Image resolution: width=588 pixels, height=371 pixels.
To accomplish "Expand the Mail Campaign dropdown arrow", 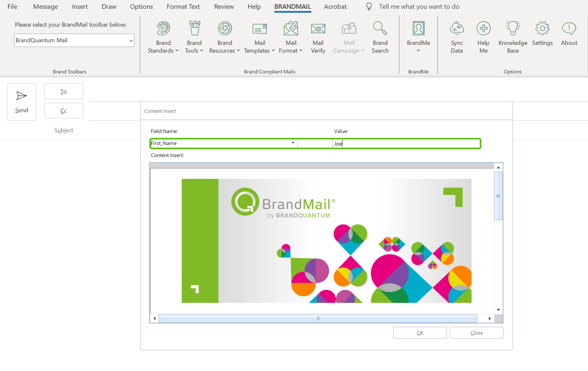I will (363, 50).
